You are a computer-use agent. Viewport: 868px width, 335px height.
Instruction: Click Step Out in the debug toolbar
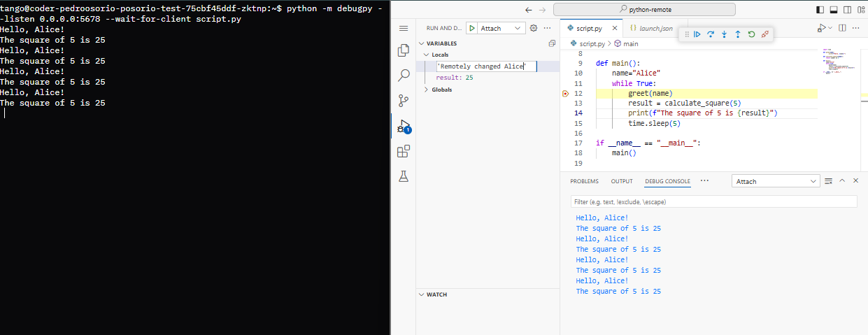(737, 34)
